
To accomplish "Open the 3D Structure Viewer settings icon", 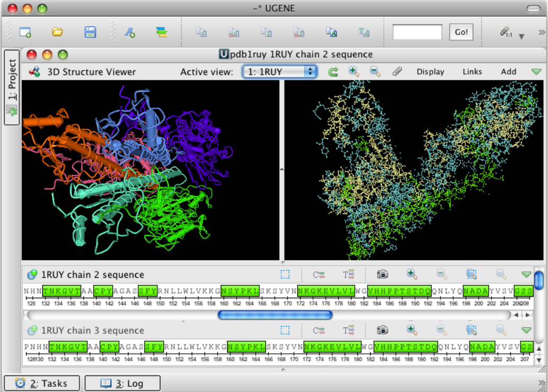I will 35,71.
